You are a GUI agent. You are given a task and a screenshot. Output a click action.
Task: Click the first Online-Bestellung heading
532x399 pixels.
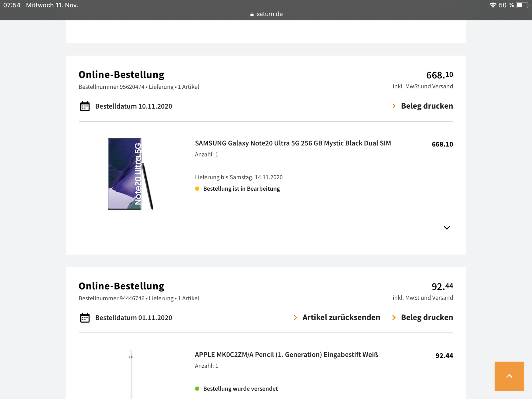[x=121, y=75]
